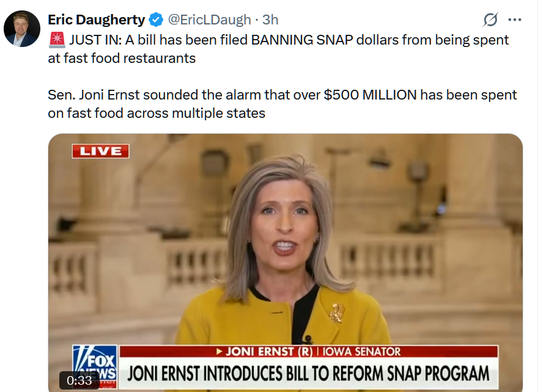Open the Grok explain-post icon
This screenshot has width=538, height=392.
490,20
